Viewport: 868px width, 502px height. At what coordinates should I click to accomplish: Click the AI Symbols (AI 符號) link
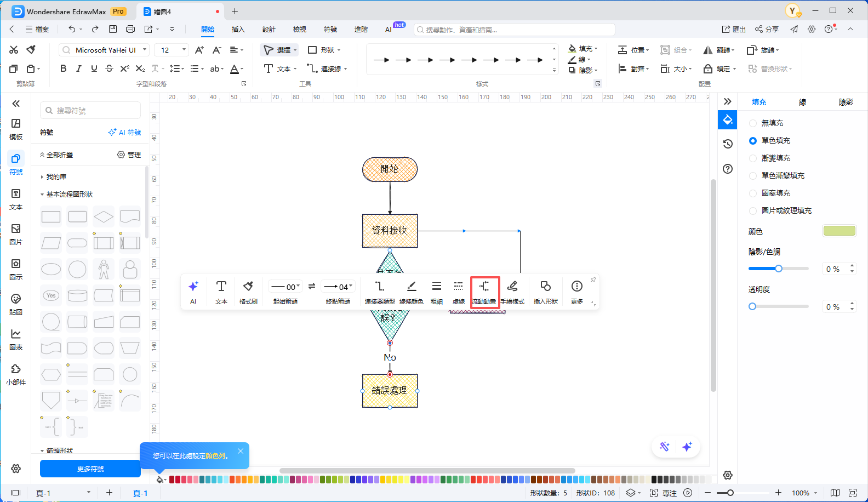[x=125, y=133]
